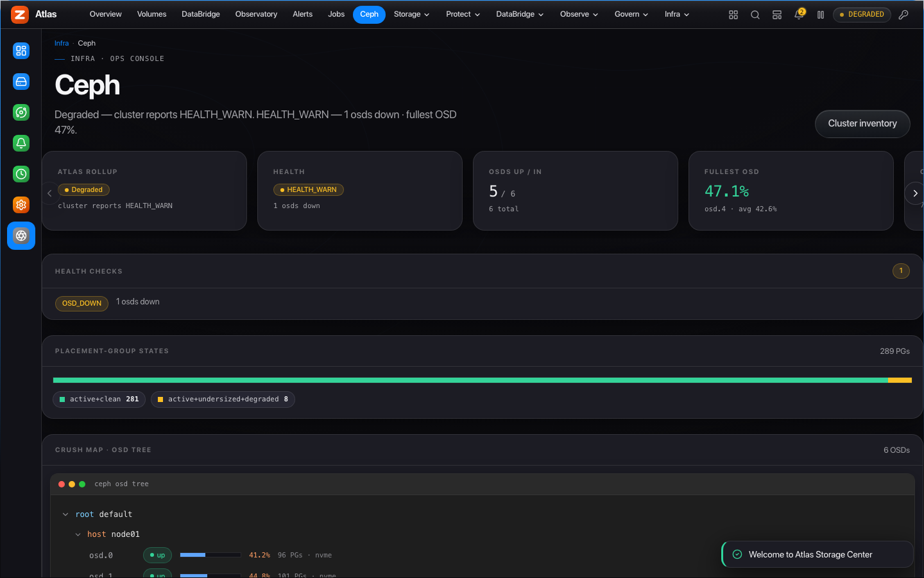Click the 47.1% fullest OSD value
Screen dimensions: 924x578
[727, 191]
